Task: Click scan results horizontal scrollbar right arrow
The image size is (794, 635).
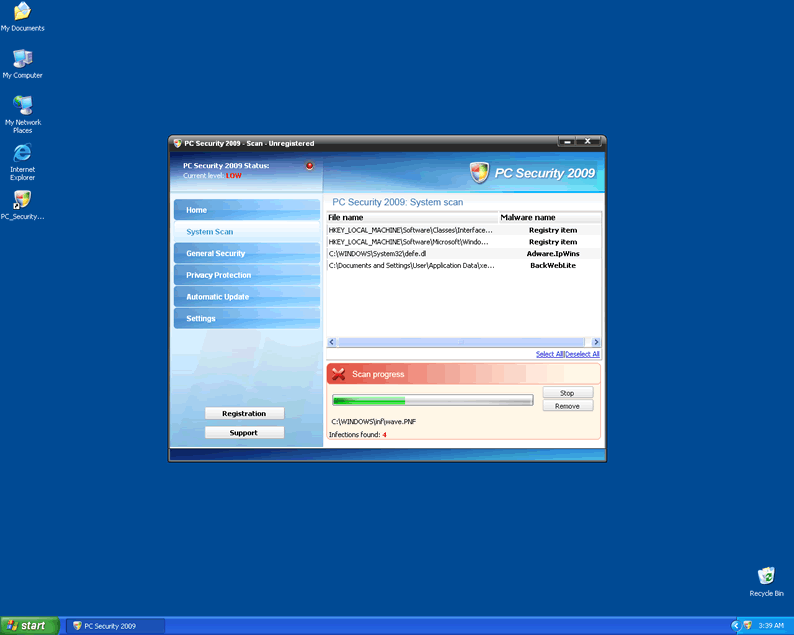Action: [596, 342]
